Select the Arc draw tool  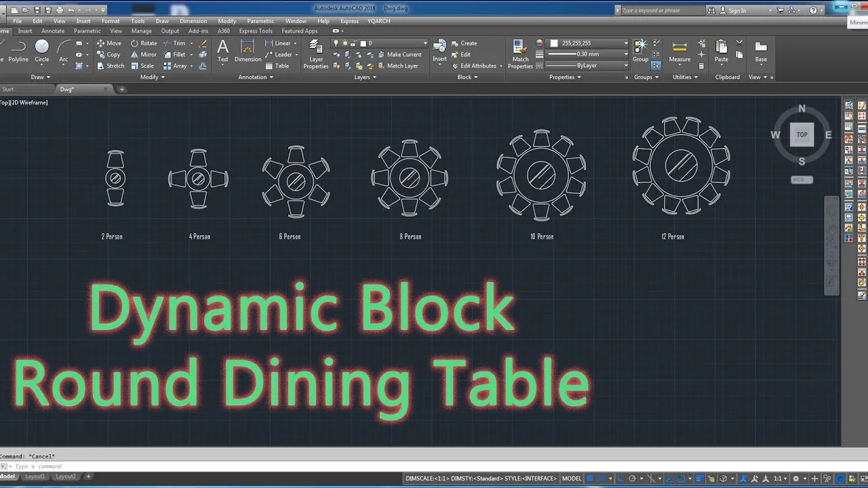(64, 52)
